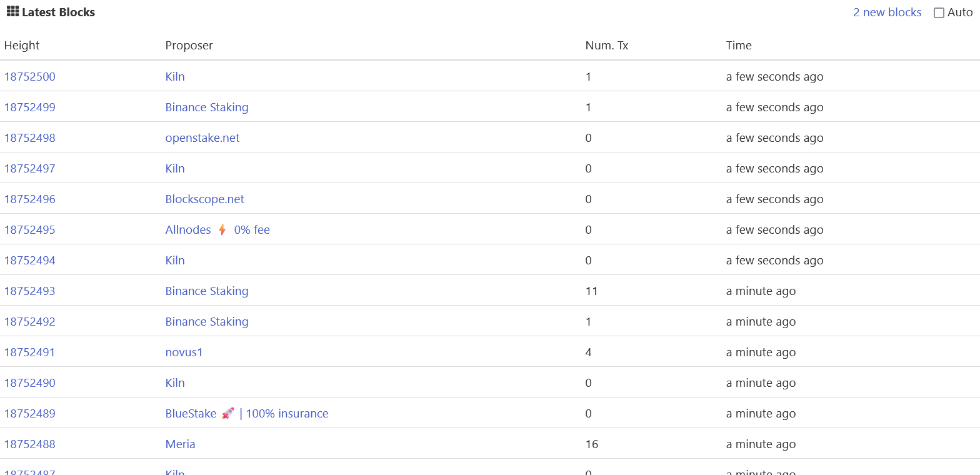Image resolution: width=980 pixels, height=475 pixels.
Task: Click Num. Tx value 11 for block 18752493
Action: [x=592, y=291]
